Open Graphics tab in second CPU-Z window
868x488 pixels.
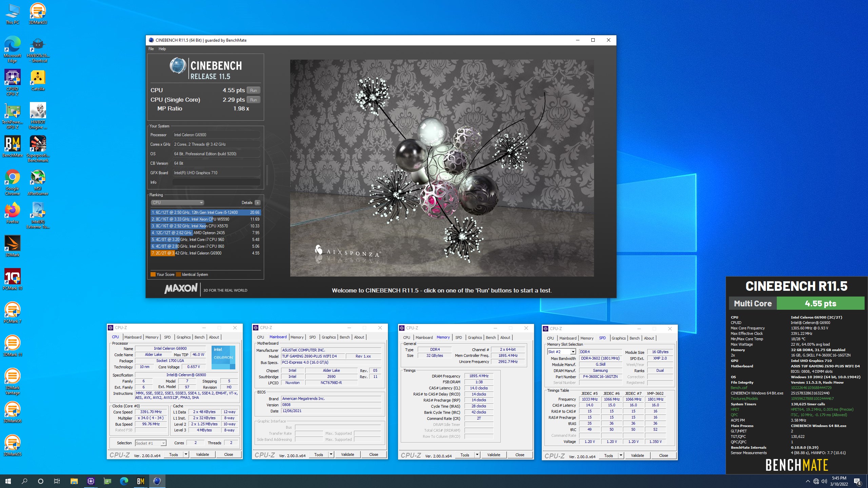(x=329, y=337)
